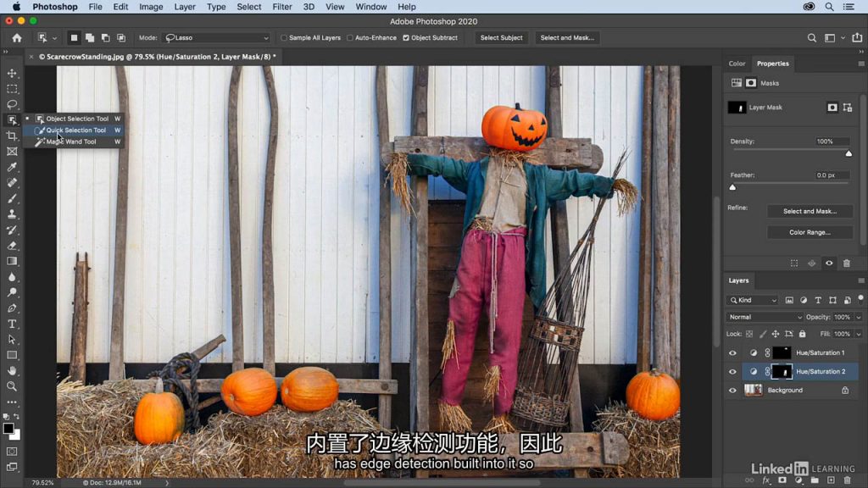Select the Spot Healing Brush tool
This screenshot has width=868, height=488.
coord(12,183)
